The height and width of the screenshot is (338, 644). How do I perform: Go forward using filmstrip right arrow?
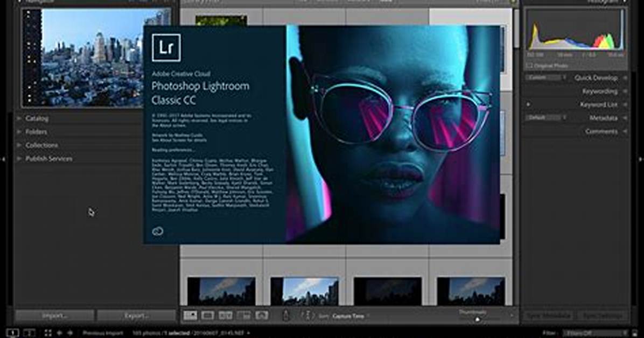70,333
